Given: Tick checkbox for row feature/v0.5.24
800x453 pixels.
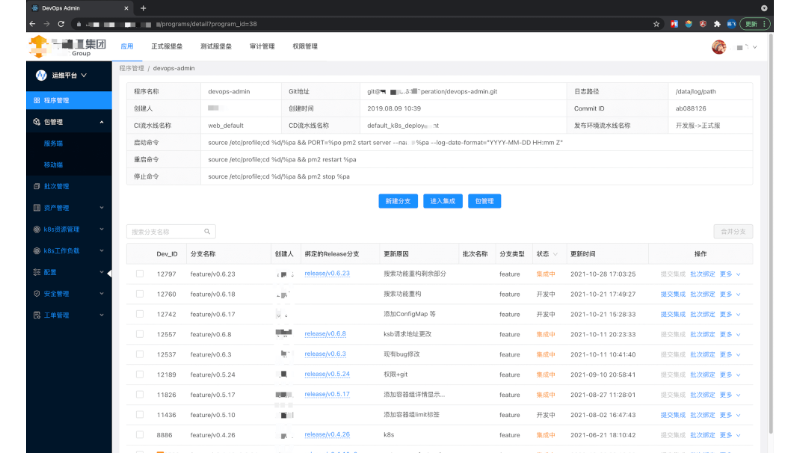Looking at the screenshot, I should point(140,374).
